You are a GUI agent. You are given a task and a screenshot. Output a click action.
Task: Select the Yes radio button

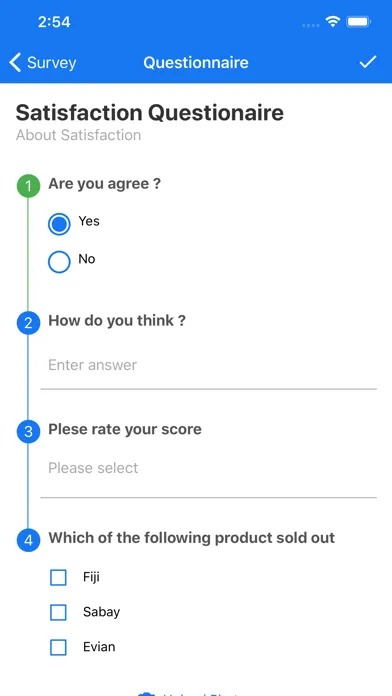pos(59,224)
